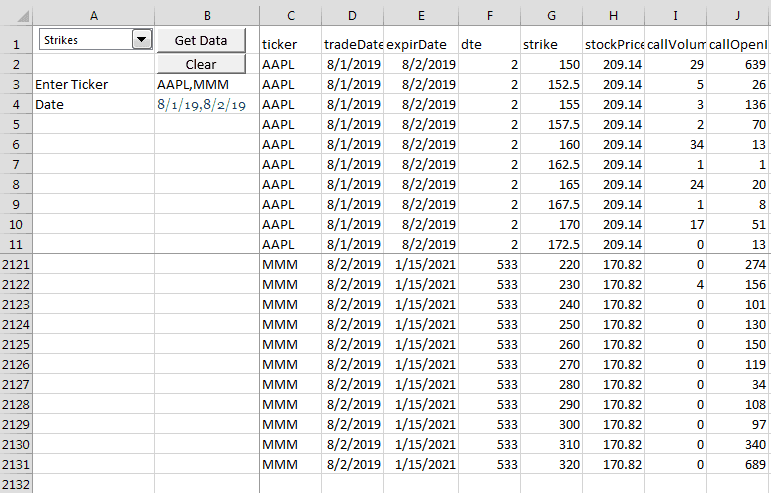Viewport: 771px width, 493px height.
Task: Select the date cell showing 8/1/19,8/2/19
Action: pos(207,105)
